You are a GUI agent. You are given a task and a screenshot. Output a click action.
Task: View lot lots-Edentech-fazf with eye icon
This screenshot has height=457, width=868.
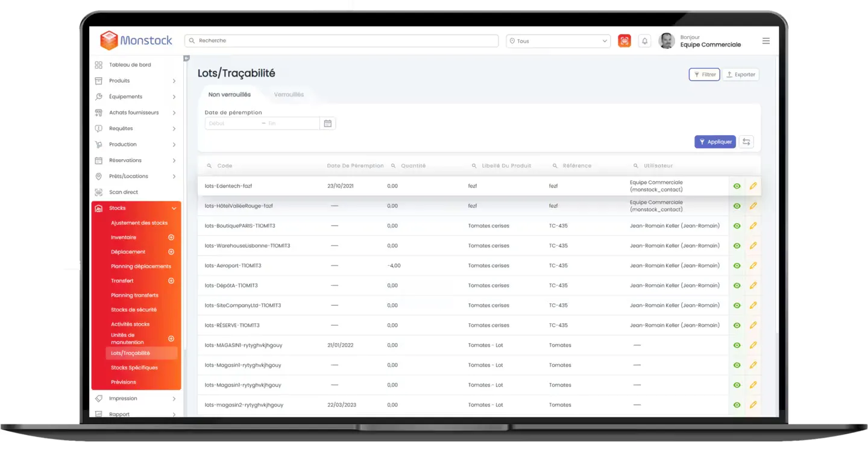[x=737, y=186]
